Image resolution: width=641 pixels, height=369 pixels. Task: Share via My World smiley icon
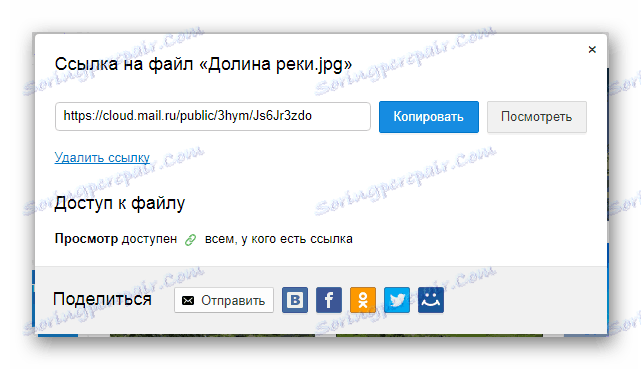click(430, 300)
